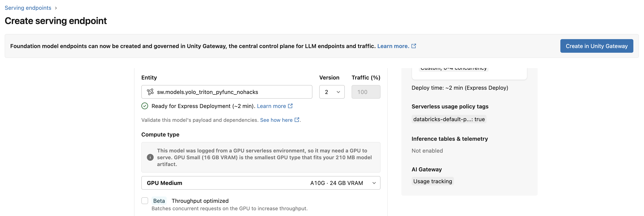Image resolution: width=644 pixels, height=216 pixels.
Task: Click the Serverless usage policy tags heading
Action: click(x=450, y=106)
